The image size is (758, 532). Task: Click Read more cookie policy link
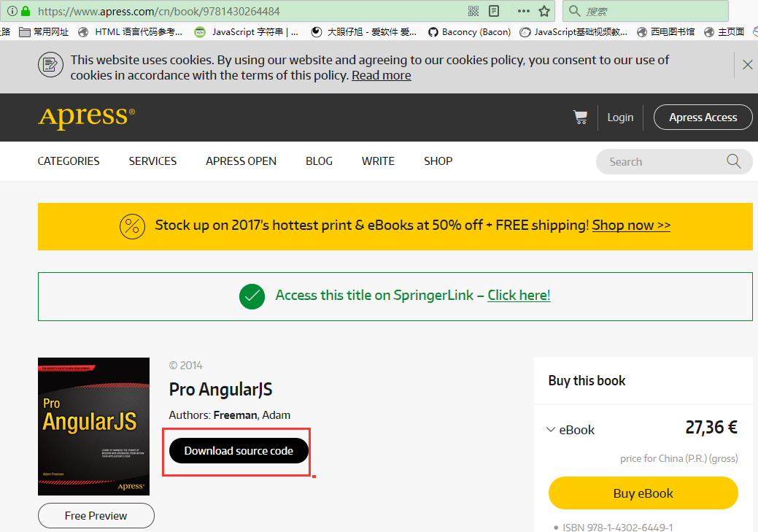[x=381, y=75]
